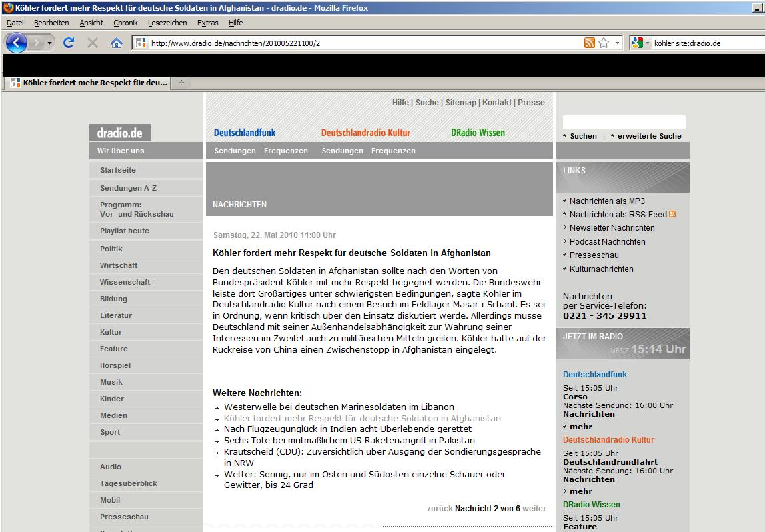Expand the address bar history dropdown
Screen dimensions: 765x532
pyautogui.click(x=617, y=43)
